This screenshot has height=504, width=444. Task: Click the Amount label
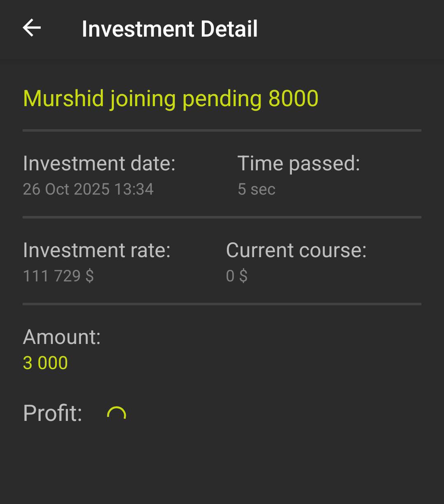(62, 337)
